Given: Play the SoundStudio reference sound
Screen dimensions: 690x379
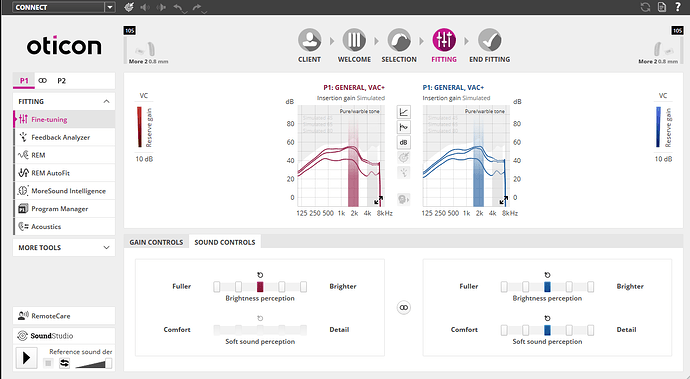Looking at the screenshot, I should (x=26, y=358).
